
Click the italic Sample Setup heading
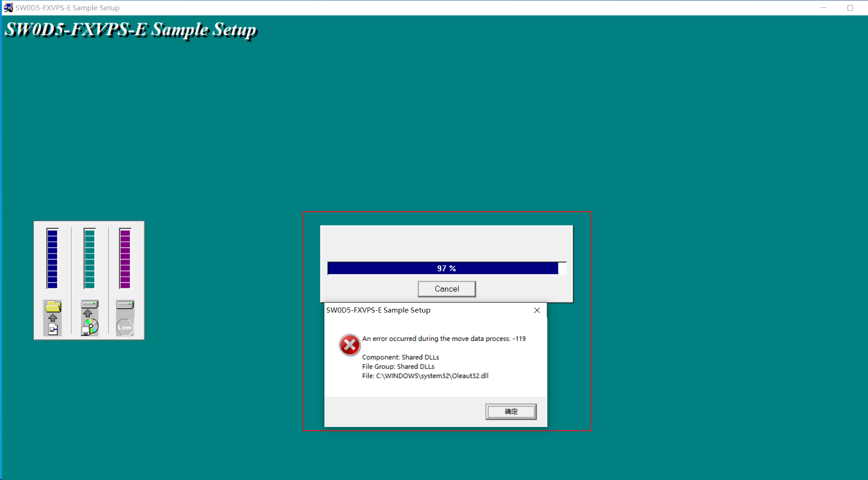(130, 30)
